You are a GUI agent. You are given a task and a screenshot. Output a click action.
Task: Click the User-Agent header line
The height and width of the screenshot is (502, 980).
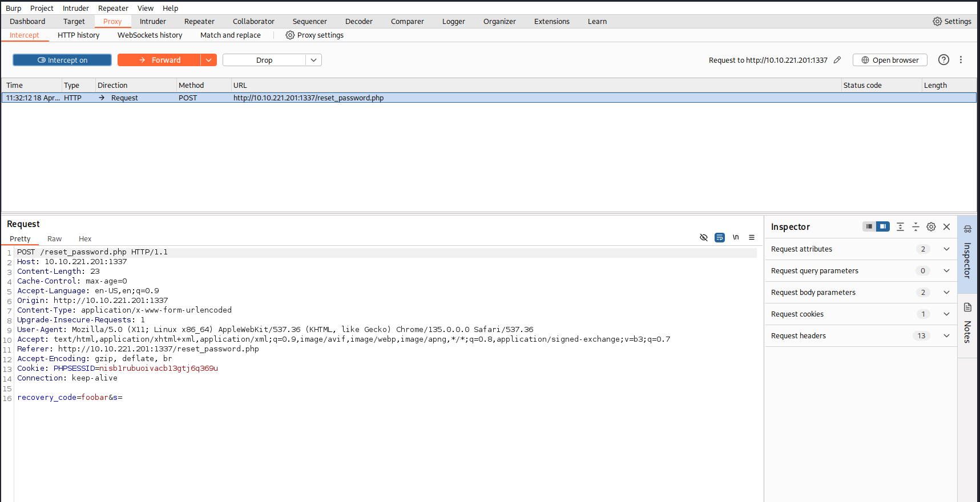pyautogui.click(x=275, y=329)
